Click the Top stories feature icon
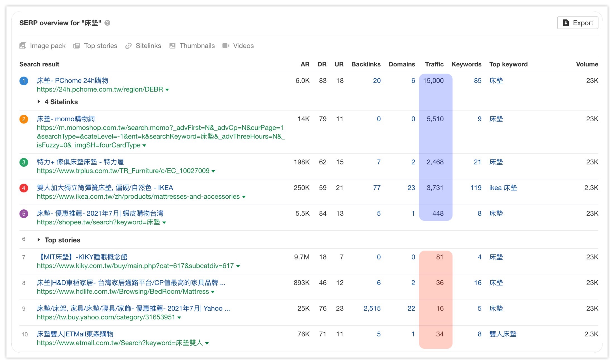 point(76,46)
